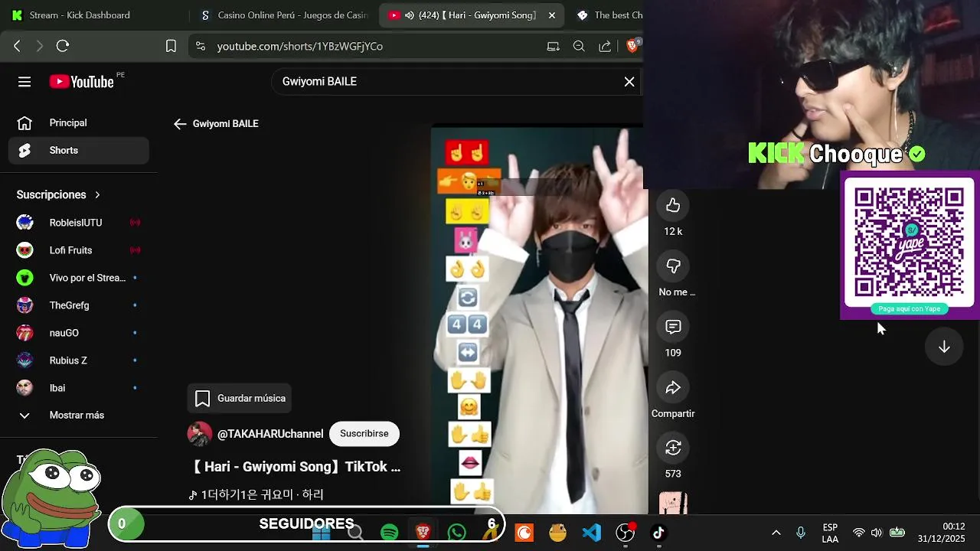Open Crunchyroll orange taskbar icon
980x551 pixels.
coord(524,532)
